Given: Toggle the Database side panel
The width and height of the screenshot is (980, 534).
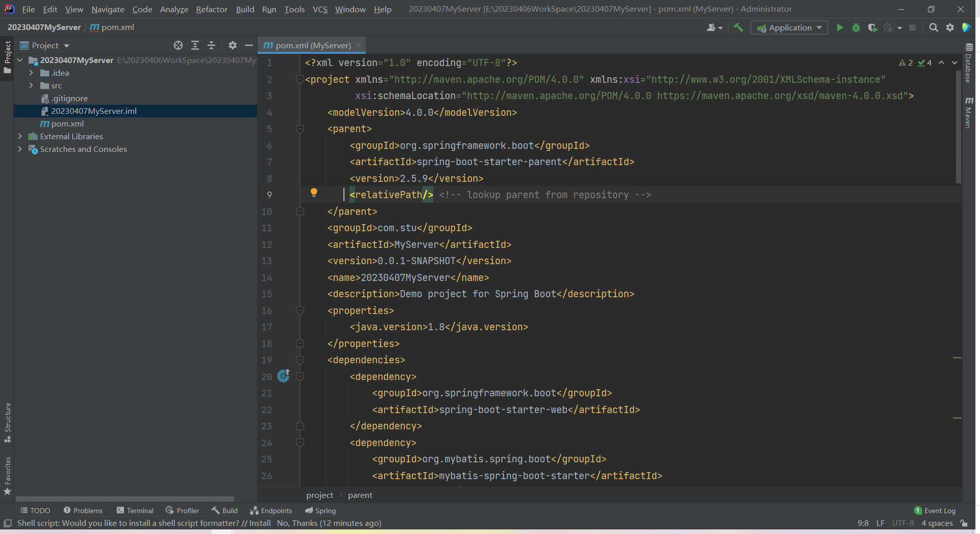Looking at the screenshot, I should pyautogui.click(x=969, y=64).
